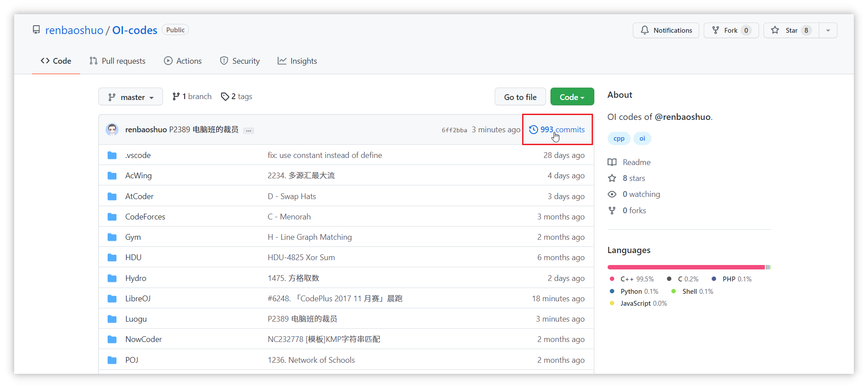This screenshot has width=868, height=388.
Task: Click the renbaoshuo avatar in commit bar
Action: tap(112, 129)
